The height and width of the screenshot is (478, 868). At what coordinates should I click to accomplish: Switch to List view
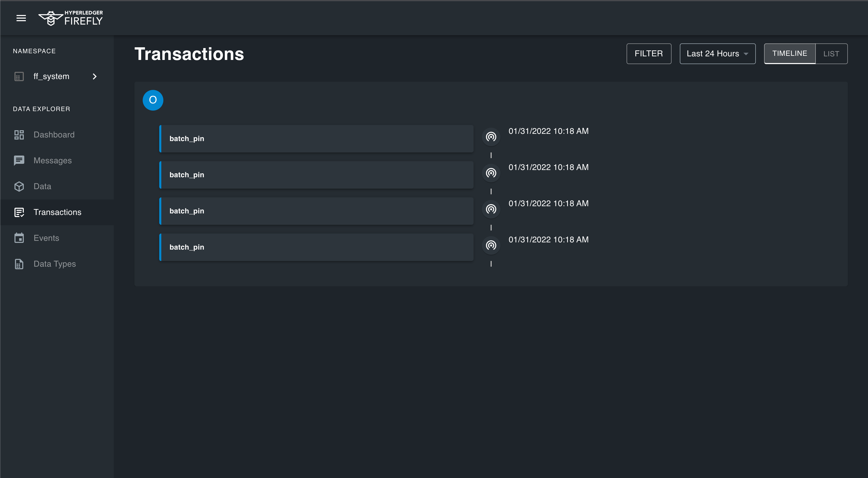coord(831,53)
